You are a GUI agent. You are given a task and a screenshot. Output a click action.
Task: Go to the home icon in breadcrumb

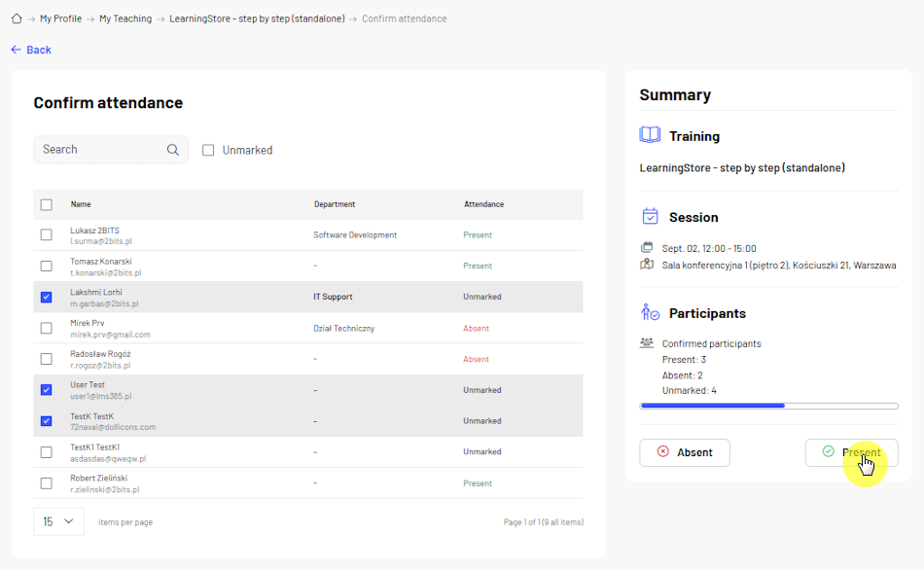(x=17, y=18)
